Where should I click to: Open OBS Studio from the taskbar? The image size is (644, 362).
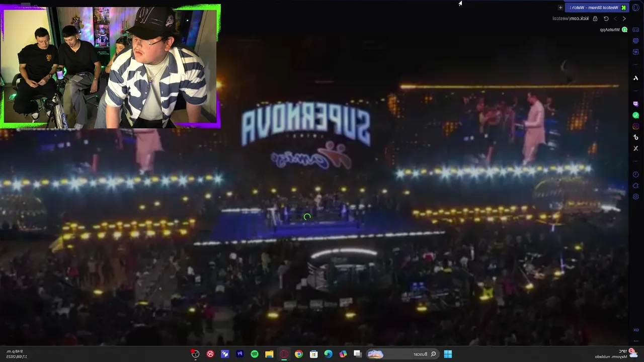tap(195, 354)
